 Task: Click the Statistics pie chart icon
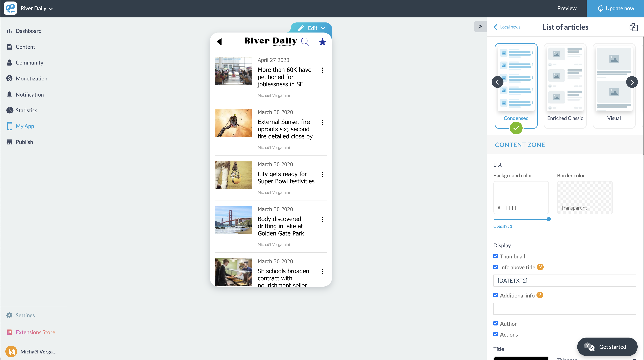(x=10, y=110)
